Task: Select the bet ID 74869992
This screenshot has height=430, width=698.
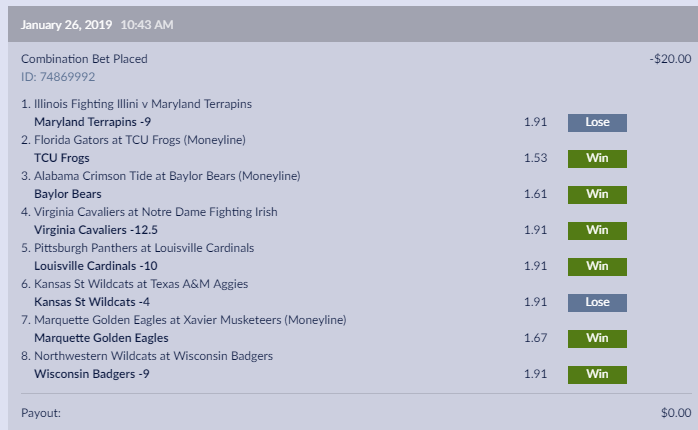Action: click(x=58, y=76)
